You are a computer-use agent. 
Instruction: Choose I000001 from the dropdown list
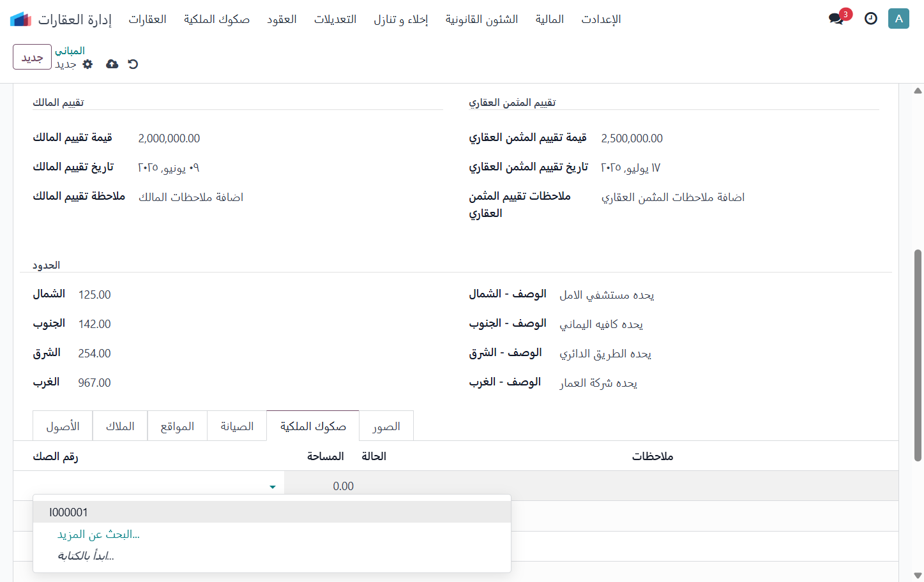[x=272, y=512]
